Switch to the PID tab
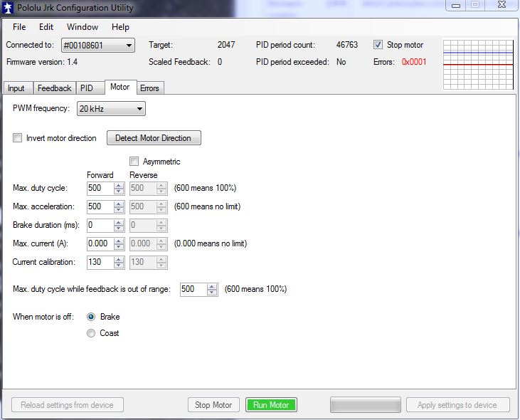 pyautogui.click(x=90, y=88)
